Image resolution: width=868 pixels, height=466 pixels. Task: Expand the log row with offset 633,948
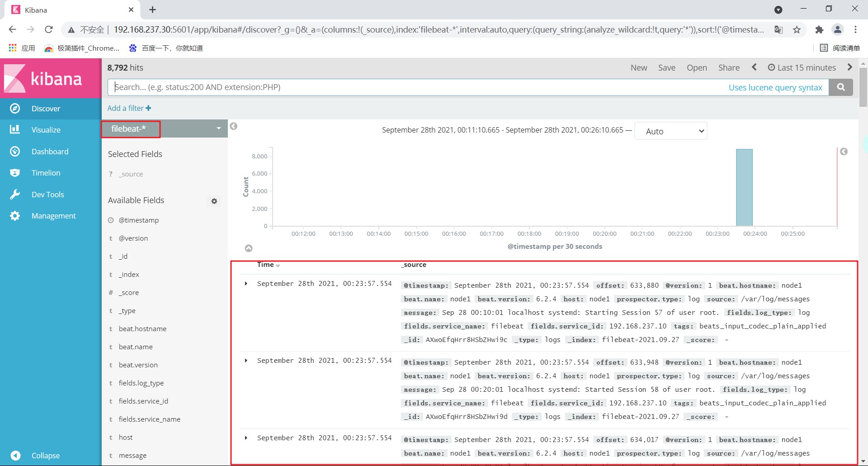[x=246, y=361]
